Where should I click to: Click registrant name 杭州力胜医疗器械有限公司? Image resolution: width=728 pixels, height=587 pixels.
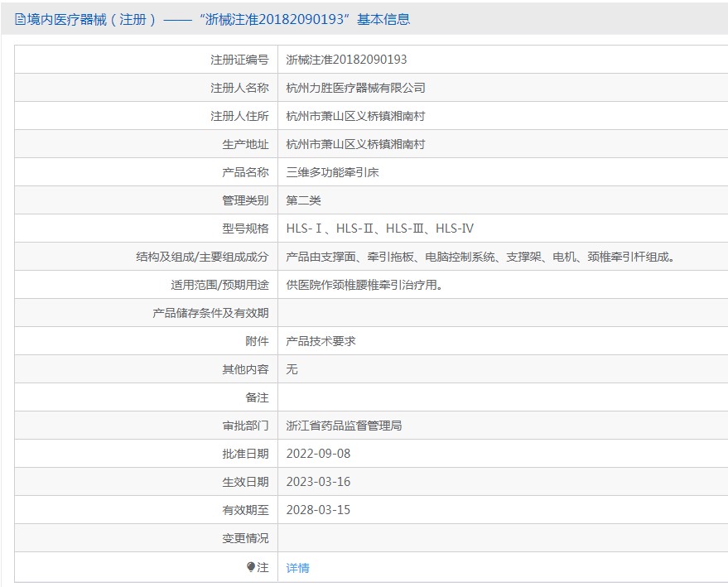point(355,88)
